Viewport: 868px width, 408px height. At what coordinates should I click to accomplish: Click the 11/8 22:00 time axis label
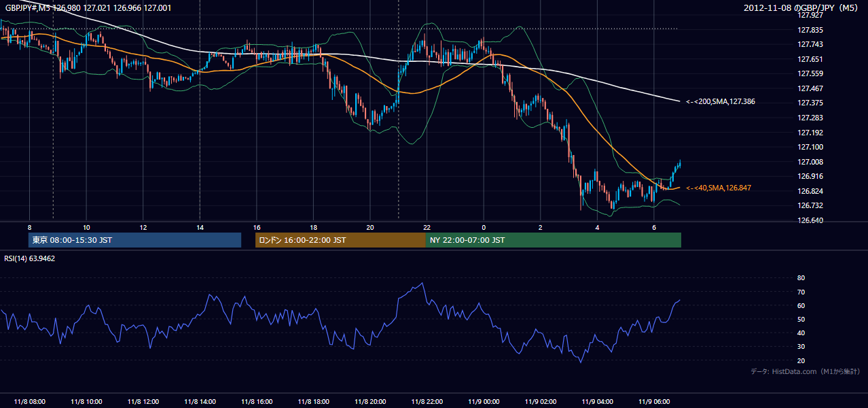427,401
